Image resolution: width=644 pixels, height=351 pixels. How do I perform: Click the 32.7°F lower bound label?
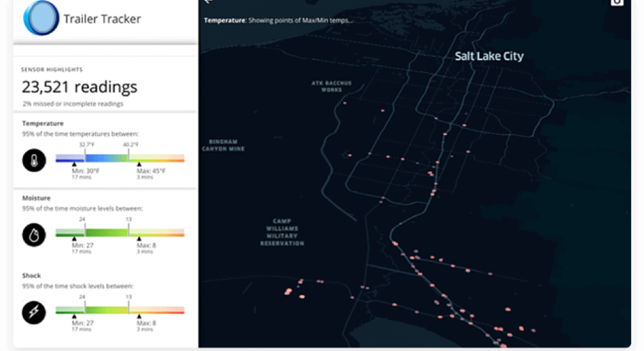pyautogui.click(x=87, y=145)
